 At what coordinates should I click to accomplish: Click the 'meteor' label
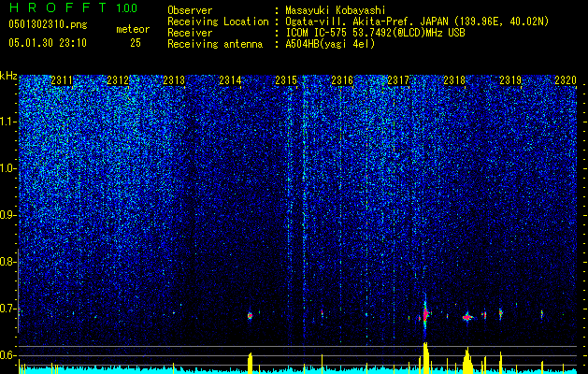click(133, 29)
